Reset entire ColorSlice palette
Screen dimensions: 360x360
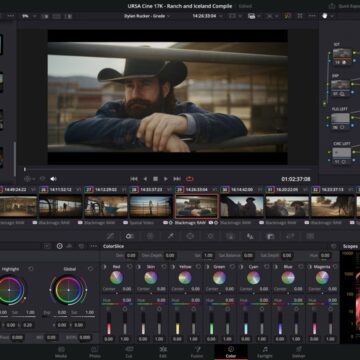pos(334,246)
